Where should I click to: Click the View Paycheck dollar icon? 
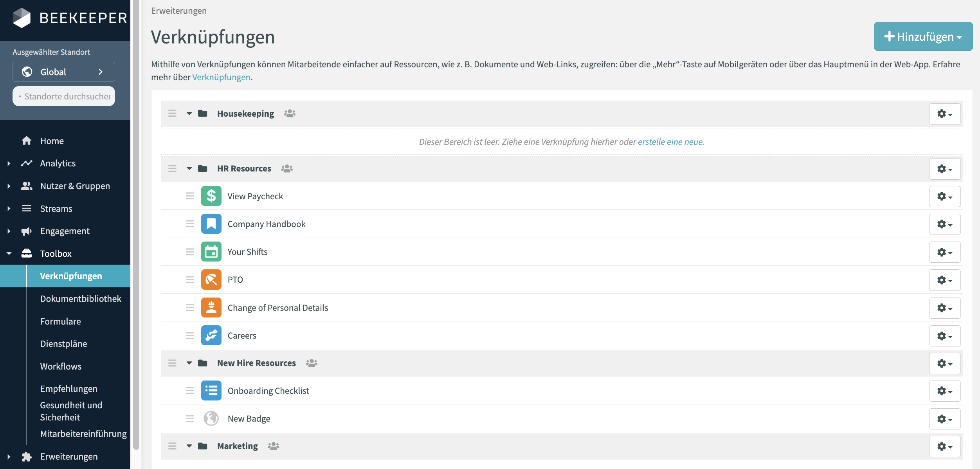point(211,196)
